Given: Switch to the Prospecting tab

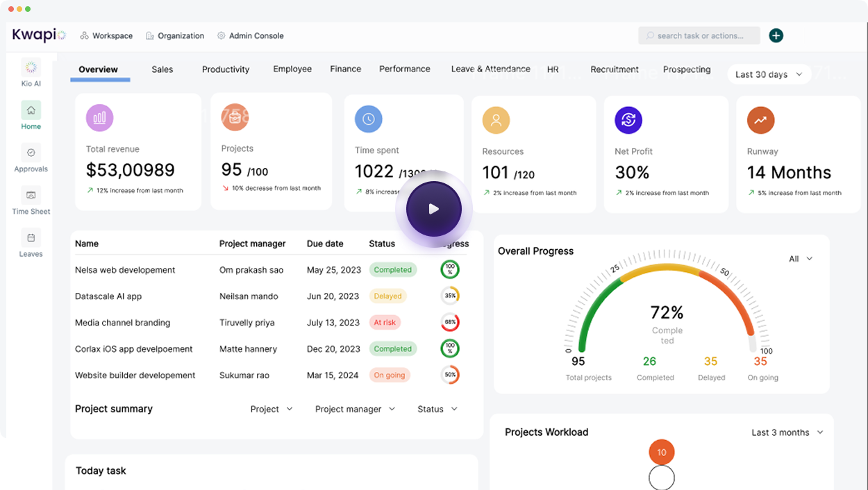Looking at the screenshot, I should 687,69.
